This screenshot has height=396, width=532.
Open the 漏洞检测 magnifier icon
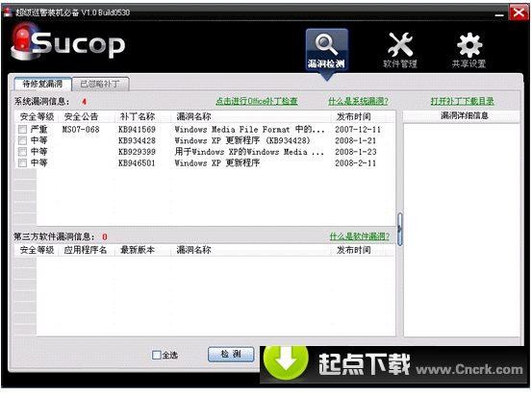coord(326,50)
